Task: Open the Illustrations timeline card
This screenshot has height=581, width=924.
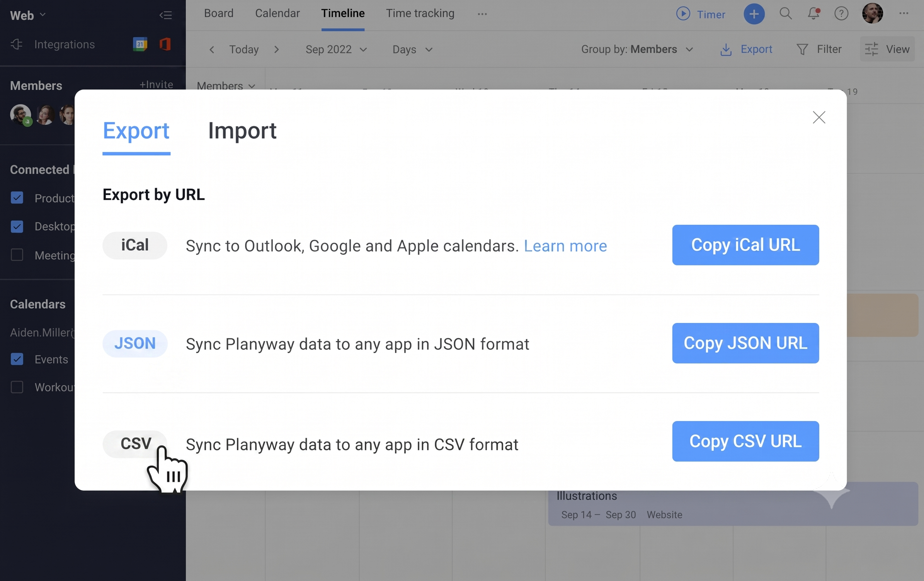Action: [x=733, y=504]
